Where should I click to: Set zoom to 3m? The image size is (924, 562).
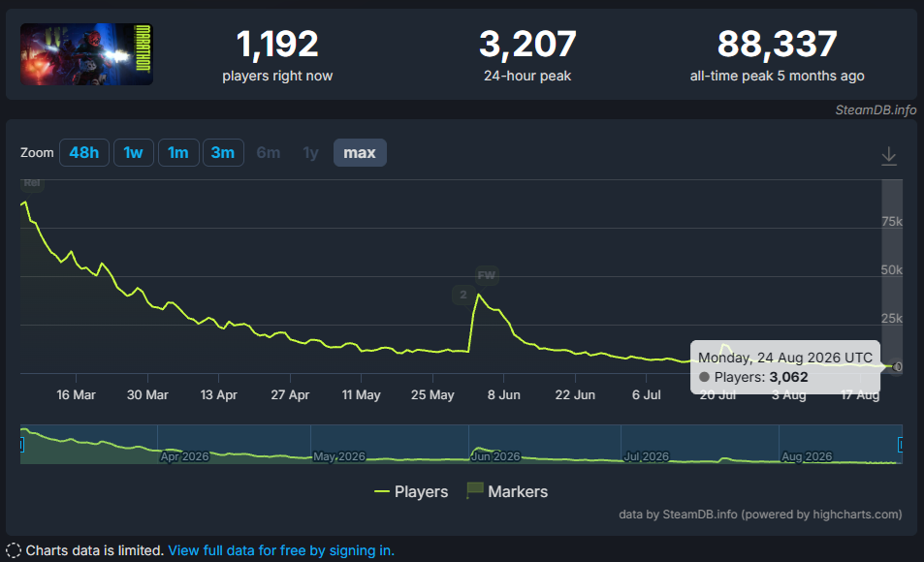223,152
